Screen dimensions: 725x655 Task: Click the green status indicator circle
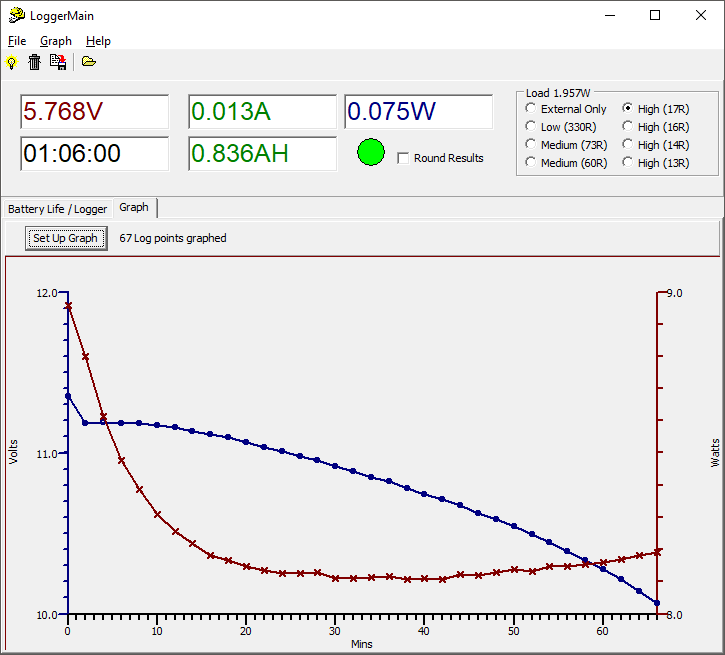click(x=371, y=153)
